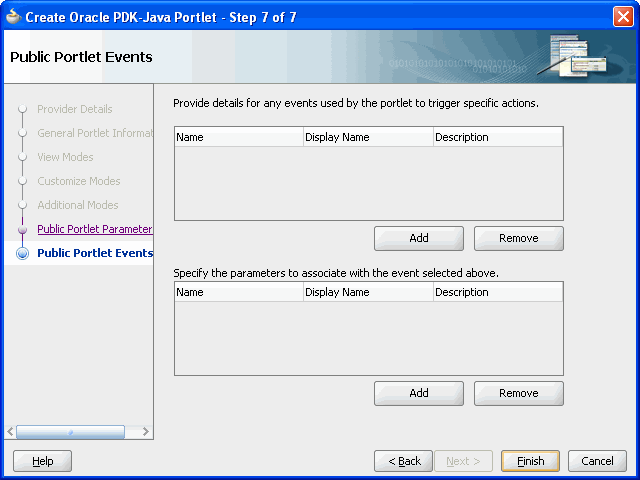640x480 pixels.
Task: Open Help for this wizard step
Action: (42, 461)
